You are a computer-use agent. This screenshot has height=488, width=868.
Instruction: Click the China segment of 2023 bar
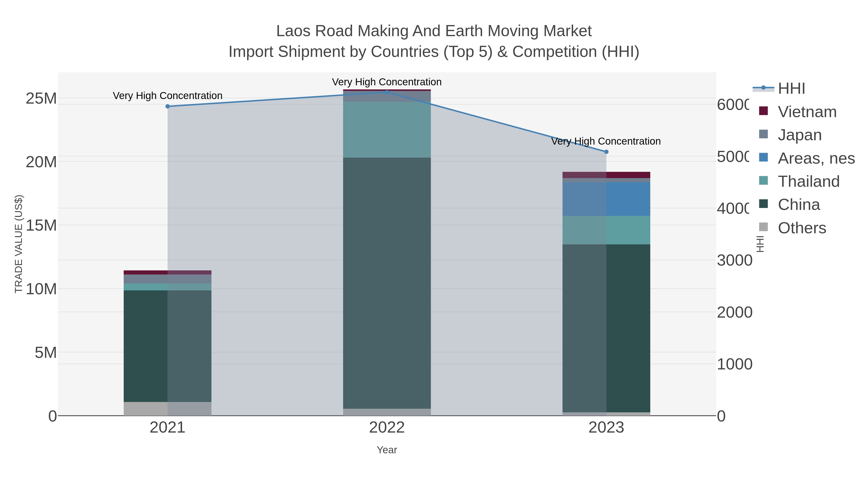pyautogui.click(x=606, y=328)
